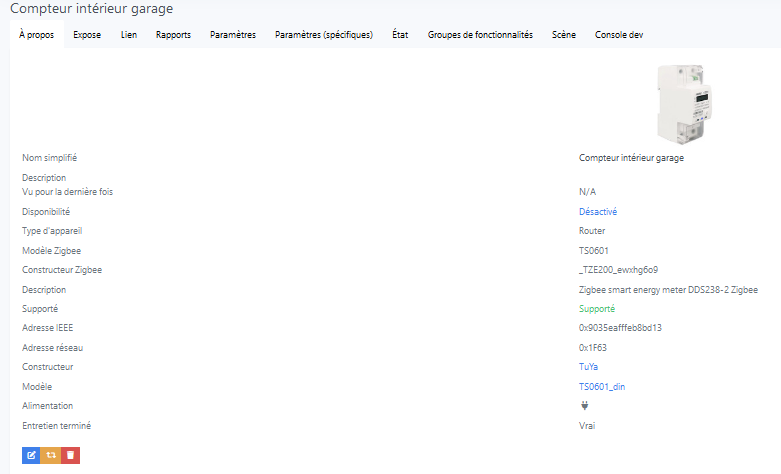Click the orange reconfigure device button
Screen dimensions: 781x474
tap(51, 455)
